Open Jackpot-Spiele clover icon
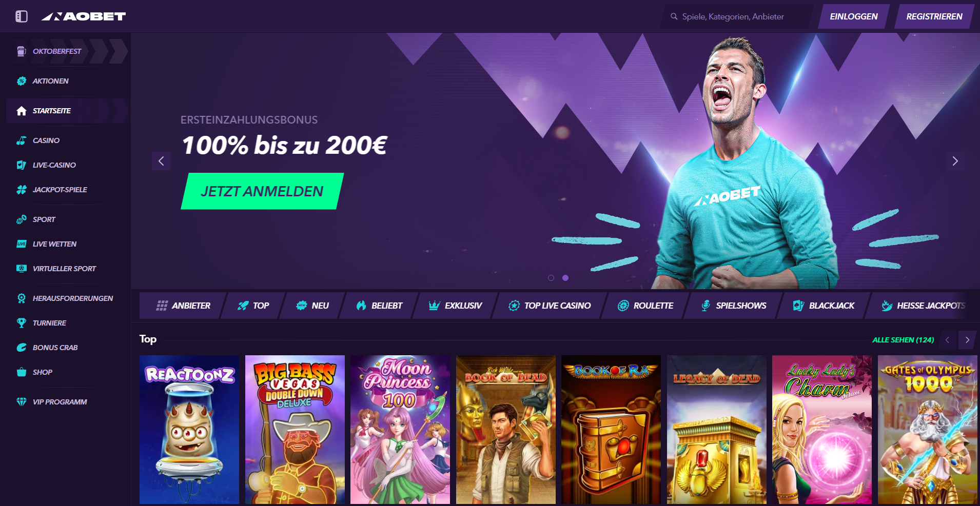 (x=21, y=190)
